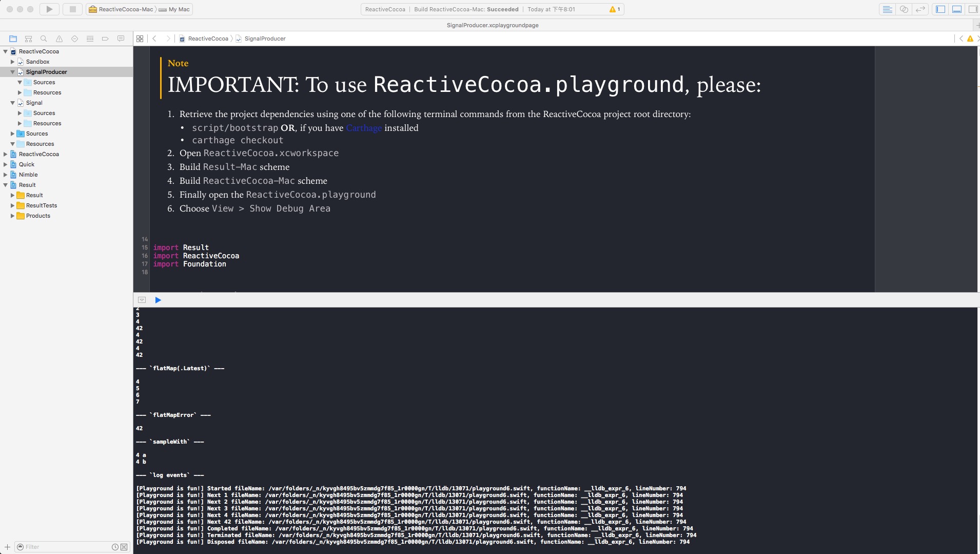Click the import Result code line
The width and height of the screenshot is (980, 554).
coord(181,247)
